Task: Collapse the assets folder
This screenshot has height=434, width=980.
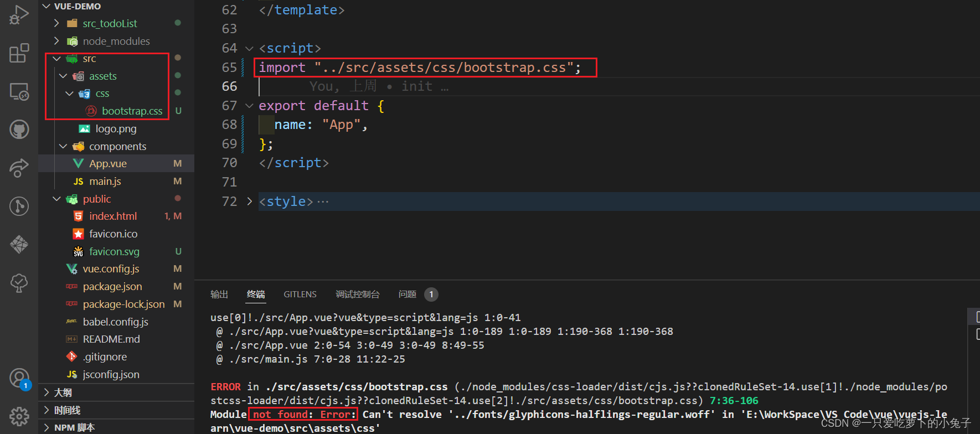Action: [x=63, y=76]
